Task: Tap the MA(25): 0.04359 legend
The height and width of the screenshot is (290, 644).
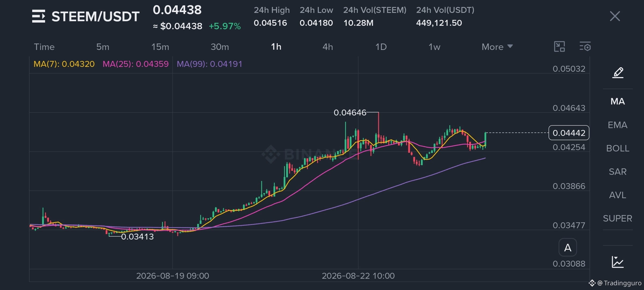Action: (136, 64)
